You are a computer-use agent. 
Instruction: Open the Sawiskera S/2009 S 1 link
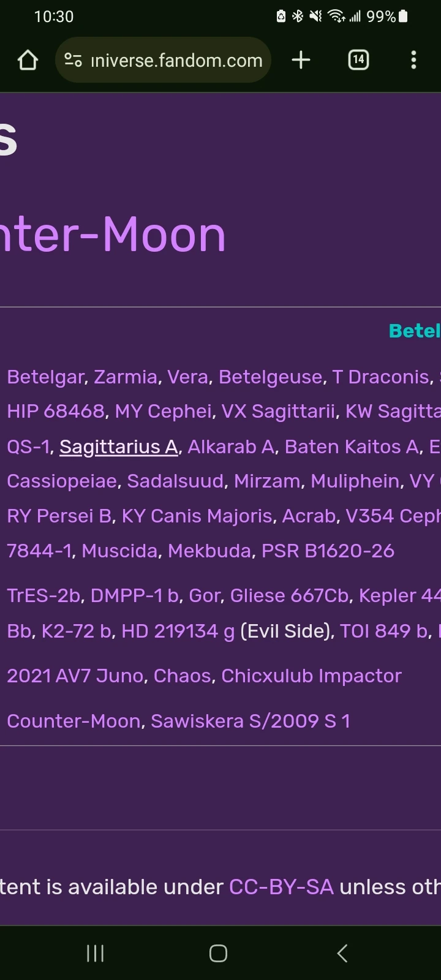251,721
